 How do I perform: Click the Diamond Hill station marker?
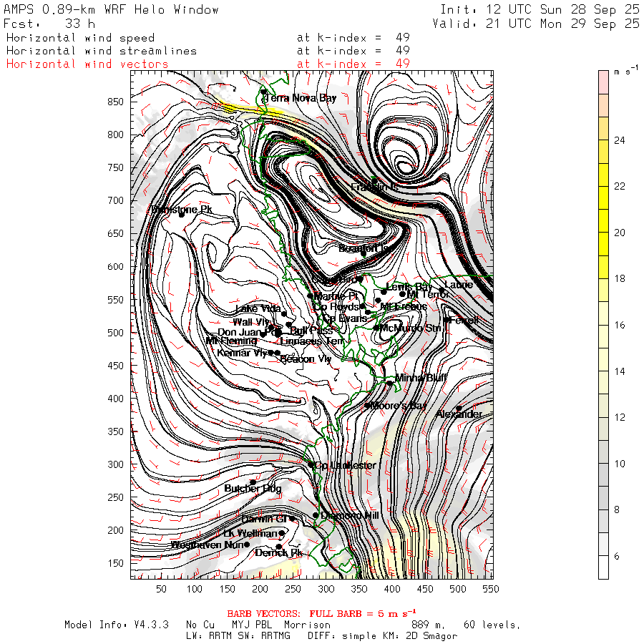pos(316,515)
